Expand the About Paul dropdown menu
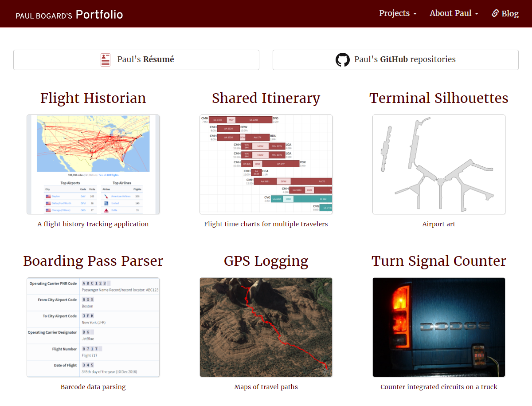The width and height of the screenshot is (532, 406). tap(454, 13)
